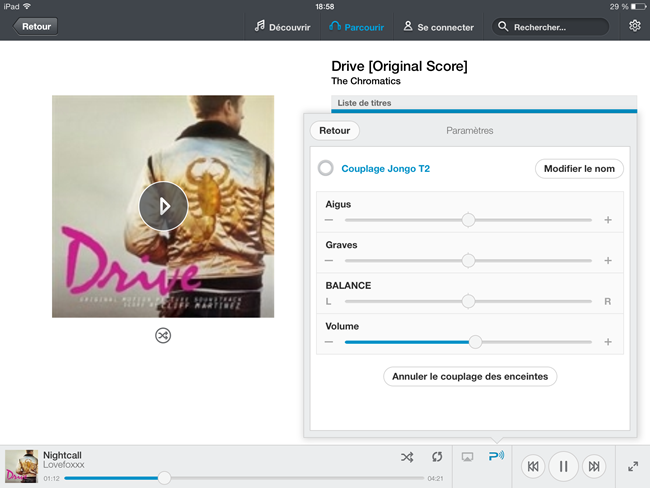Shift balance to the L side
Image resolution: width=650 pixels, height=488 pixels.
click(x=328, y=301)
